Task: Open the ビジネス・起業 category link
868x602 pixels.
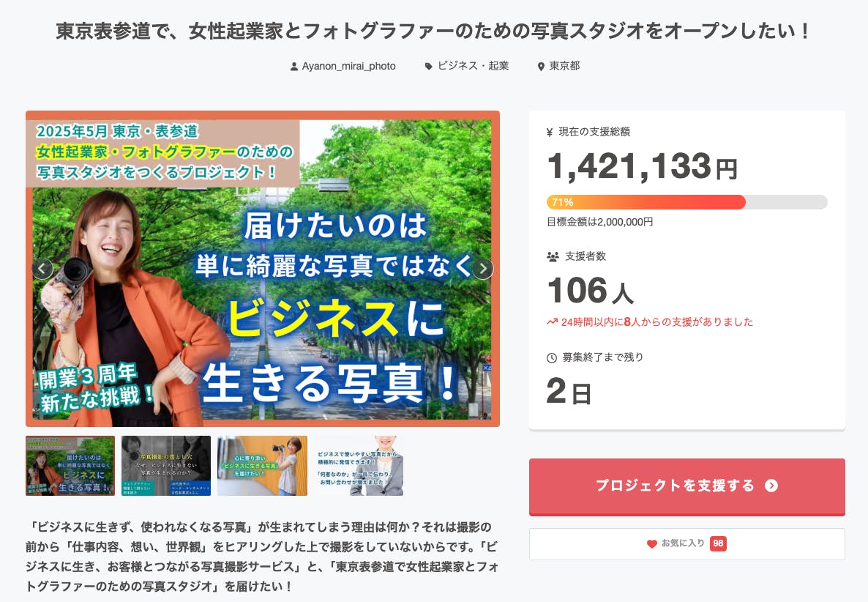Action: pyautogui.click(x=473, y=66)
